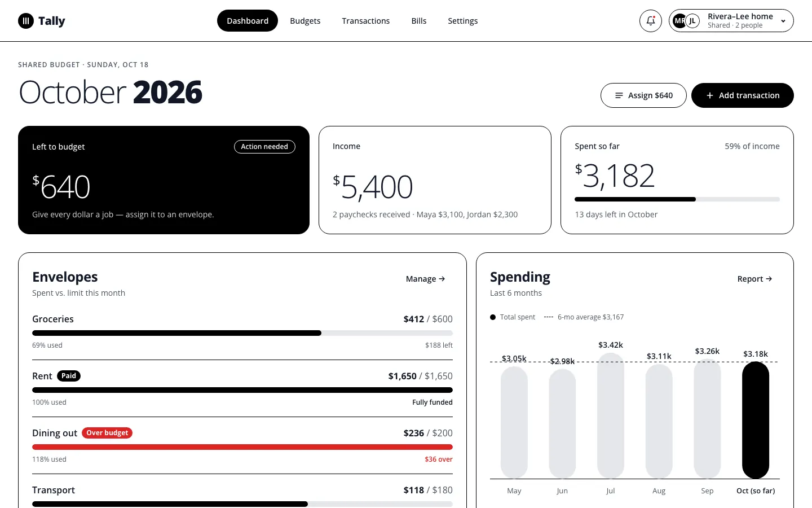The width and height of the screenshot is (812, 508).
Task: Click the Action needed badge
Action: [x=264, y=147]
